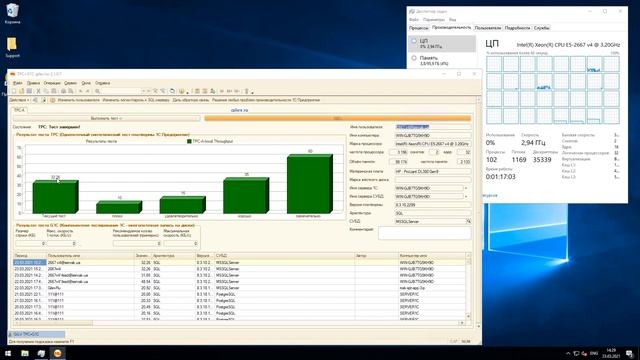This screenshot has width=640, height=360.
Task: Click the Компьютер имя column header
Action: (x=431, y=256)
